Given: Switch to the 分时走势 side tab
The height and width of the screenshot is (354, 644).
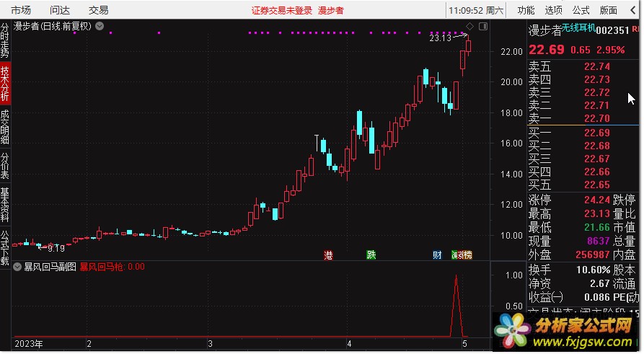Looking at the screenshot, I should [5, 40].
